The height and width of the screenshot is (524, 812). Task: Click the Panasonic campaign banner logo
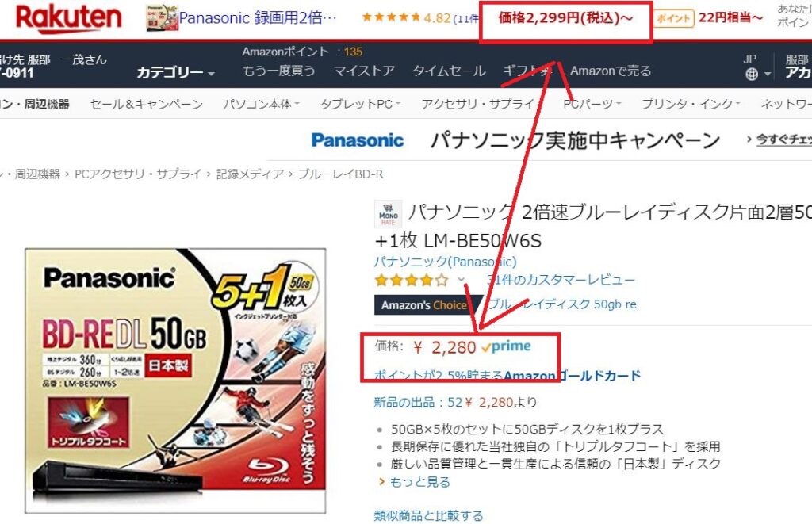coord(358,140)
